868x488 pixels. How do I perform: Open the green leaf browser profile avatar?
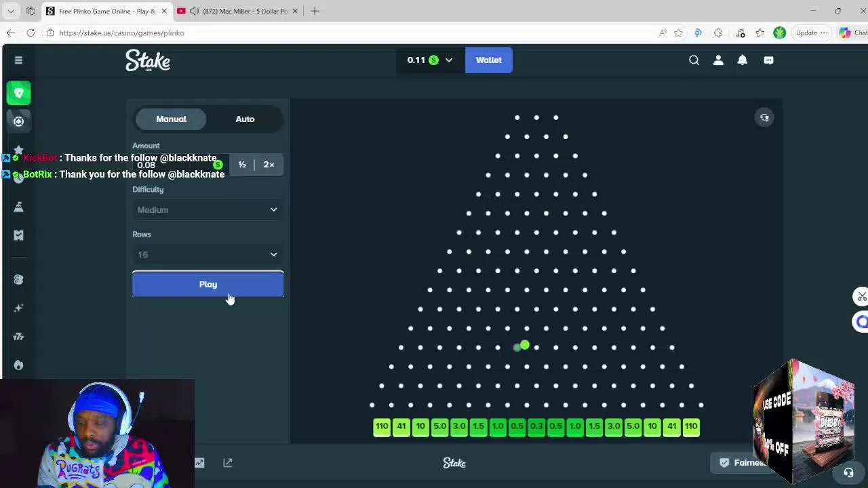click(780, 33)
